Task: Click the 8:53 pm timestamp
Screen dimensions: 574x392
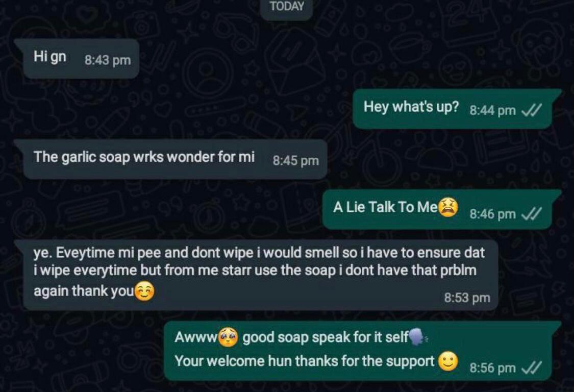Action: [x=467, y=298]
